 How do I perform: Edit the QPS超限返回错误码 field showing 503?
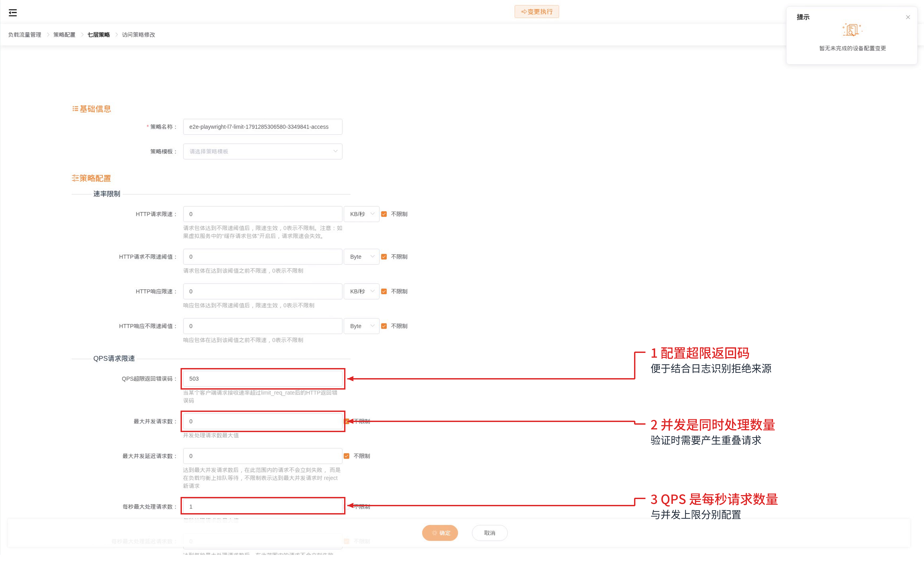[x=263, y=378]
